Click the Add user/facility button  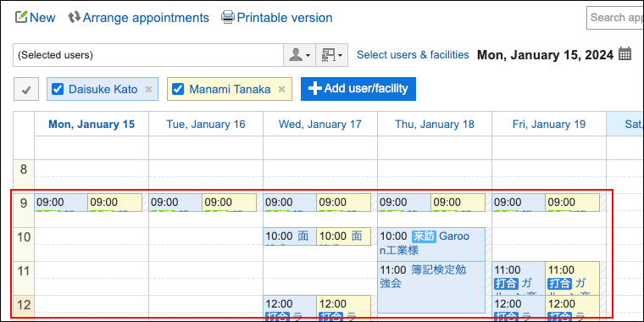[358, 89]
